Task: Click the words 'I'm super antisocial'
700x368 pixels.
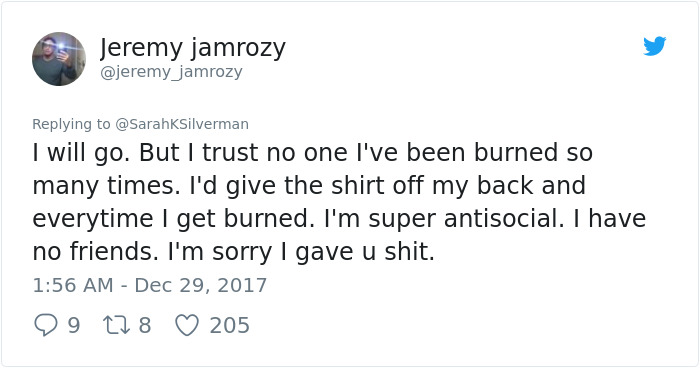Action: [445, 218]
